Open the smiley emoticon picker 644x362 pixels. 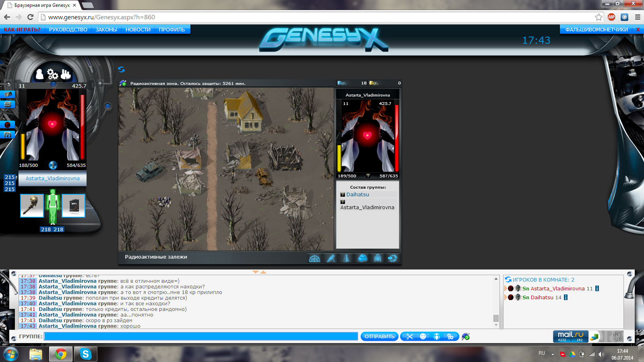pos(423,337)
